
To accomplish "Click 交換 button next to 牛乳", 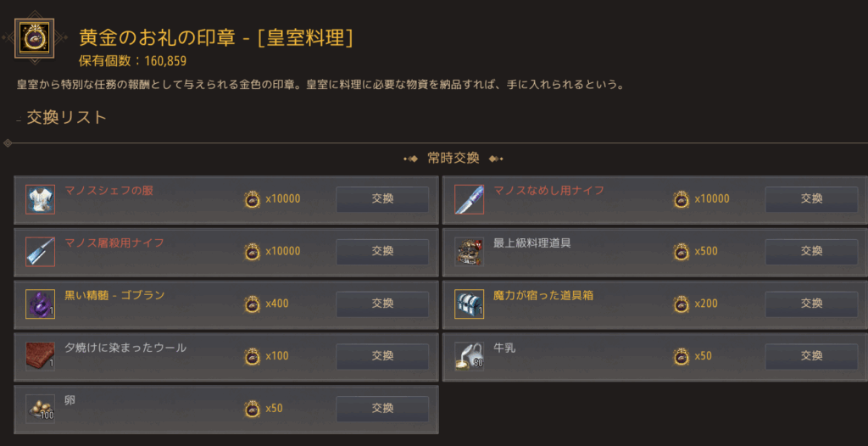I will click(811, 355).
